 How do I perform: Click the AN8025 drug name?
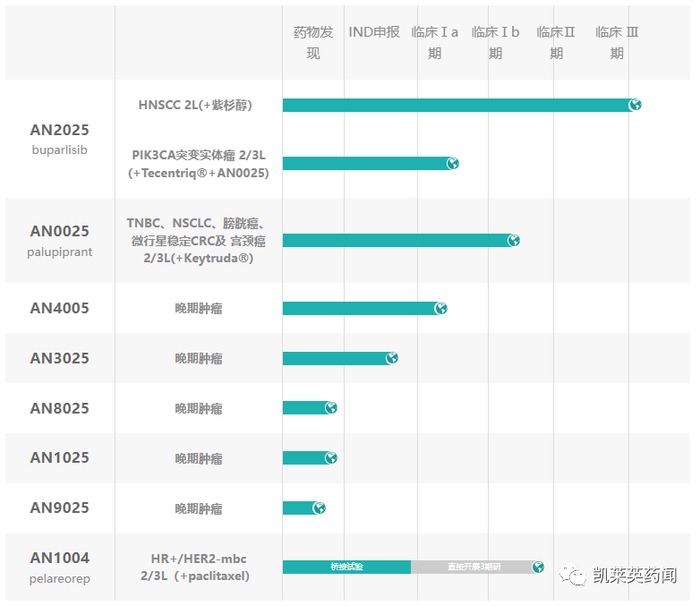[x=59, y=408]
